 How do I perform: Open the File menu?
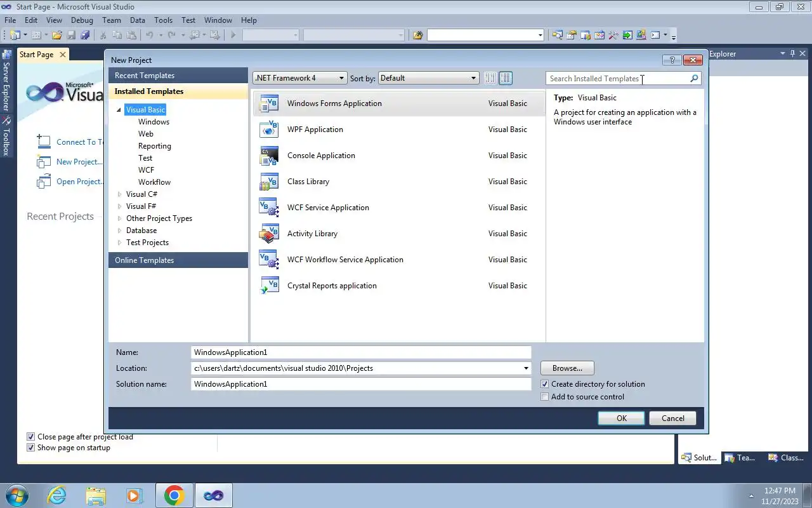10,20
